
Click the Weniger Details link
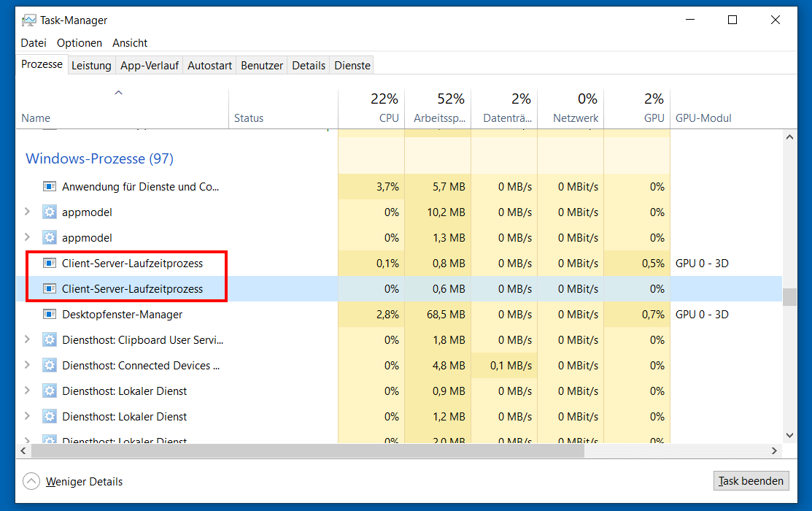click(85, 482)
